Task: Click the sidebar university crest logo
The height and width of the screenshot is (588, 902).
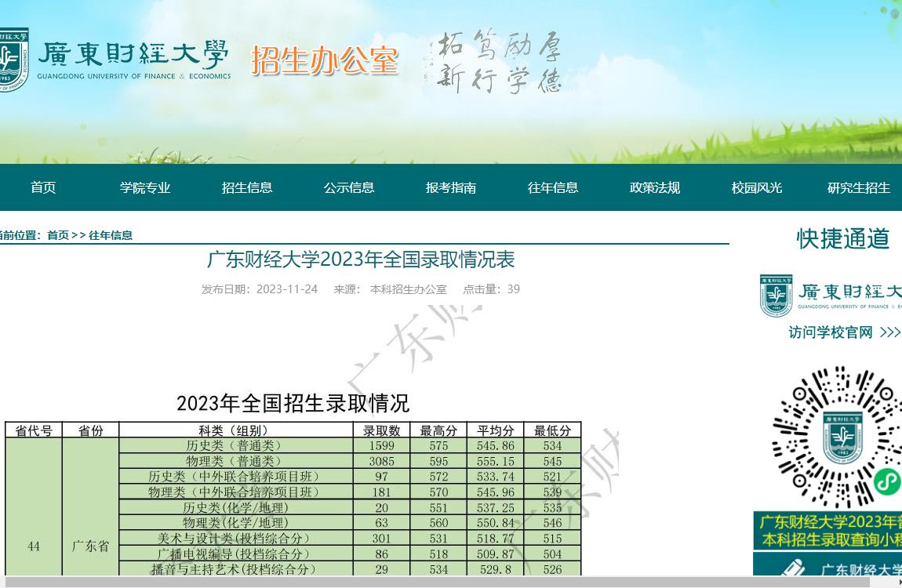Action: point(776,296)
